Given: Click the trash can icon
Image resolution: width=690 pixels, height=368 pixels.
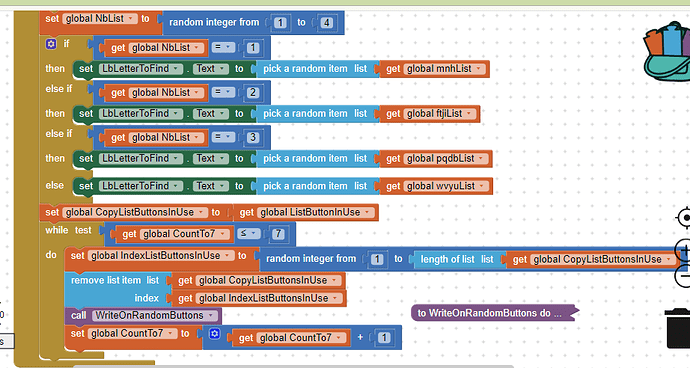Looking at the screenshot, I should click(x=678, y=328).
